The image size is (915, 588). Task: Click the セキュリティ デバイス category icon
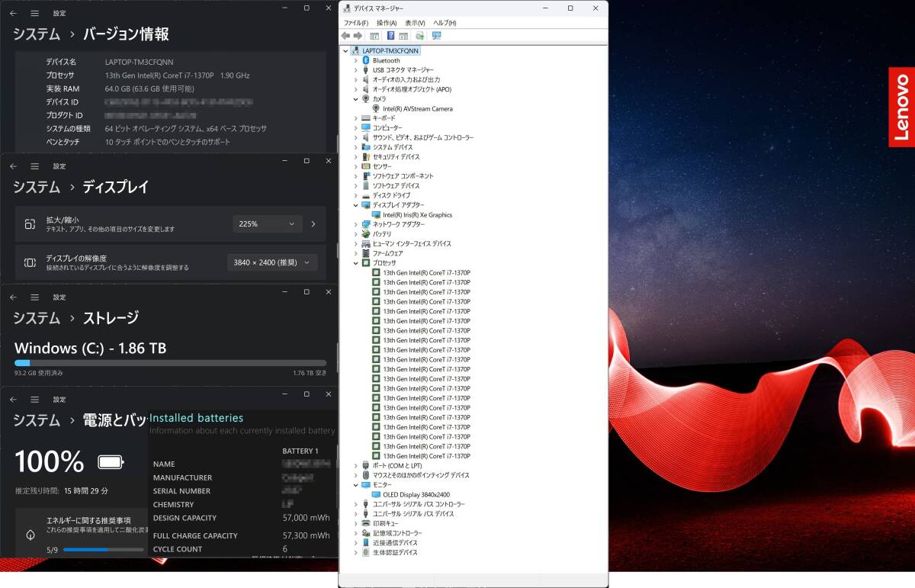366,157
